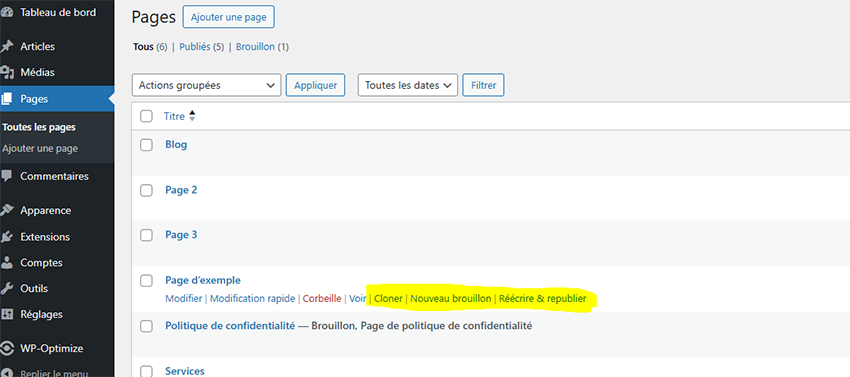Filter by Publiés pages

point(195,47)
